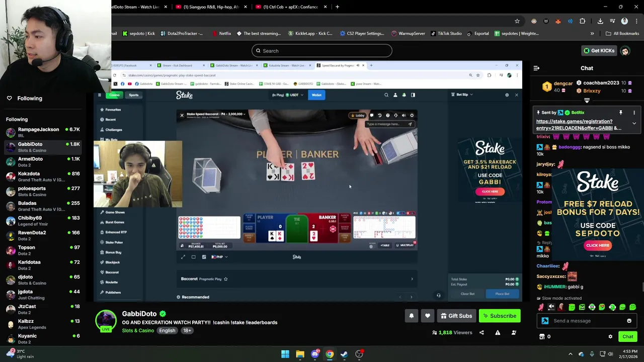Unpin the pinned BotRix message

(621, 113)
